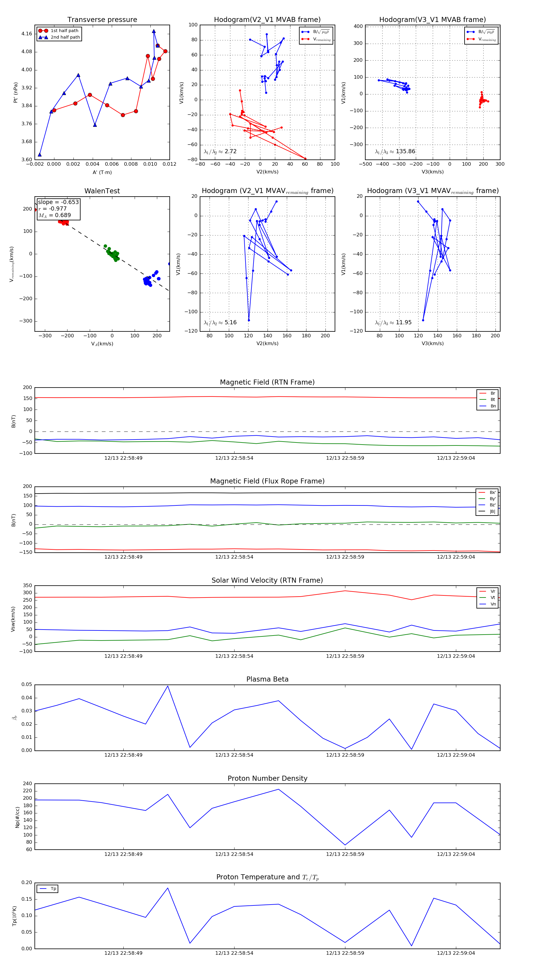Click '12/13 22:59:04' tick under Proton Temperature

click(x=456, y=953)
